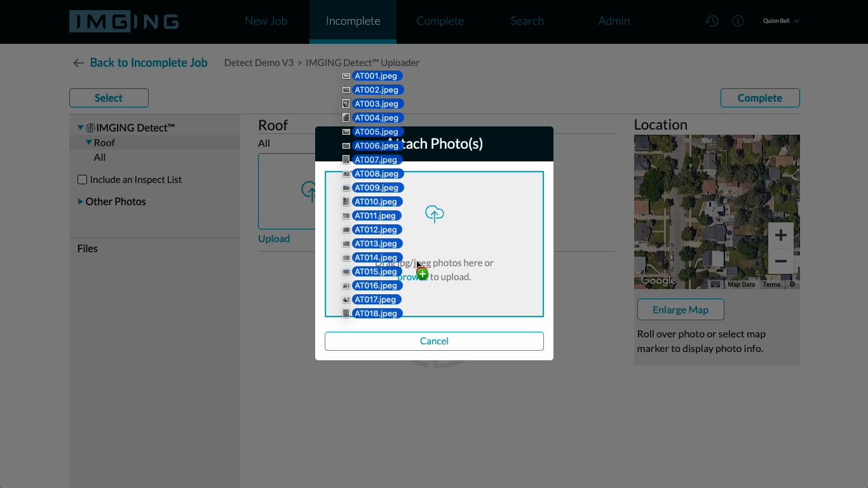Collapse the IMGING Detect tree node
Screen dimensions: 868x488
point(81,128)
